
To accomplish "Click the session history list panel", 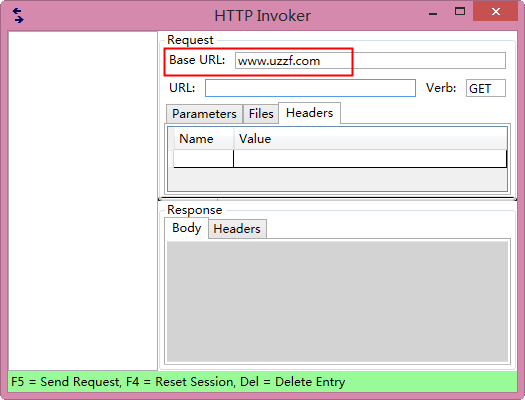I will (x=83, y=201).
